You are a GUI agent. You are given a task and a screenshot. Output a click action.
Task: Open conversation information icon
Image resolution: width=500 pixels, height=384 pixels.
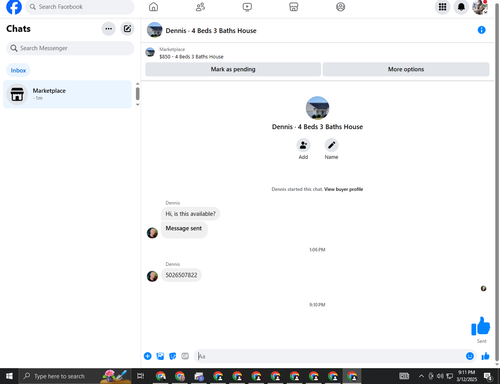481,30
